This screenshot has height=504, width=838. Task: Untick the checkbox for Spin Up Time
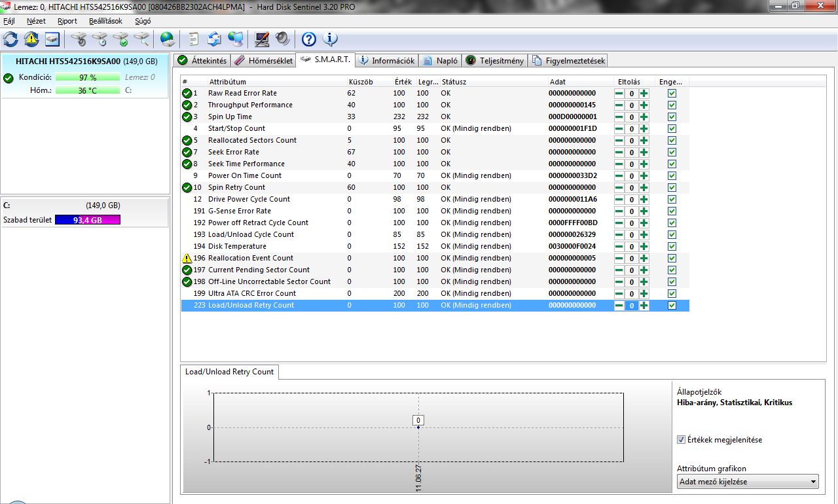coord(672,117)
